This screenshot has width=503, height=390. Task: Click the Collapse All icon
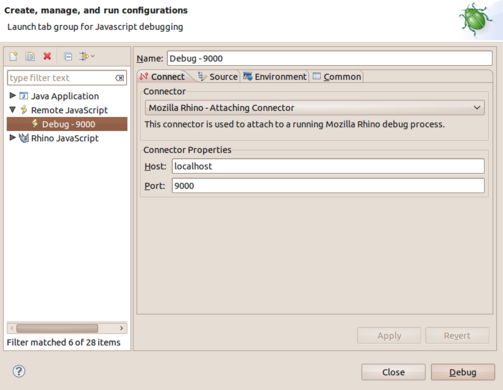tap(68, 57)
